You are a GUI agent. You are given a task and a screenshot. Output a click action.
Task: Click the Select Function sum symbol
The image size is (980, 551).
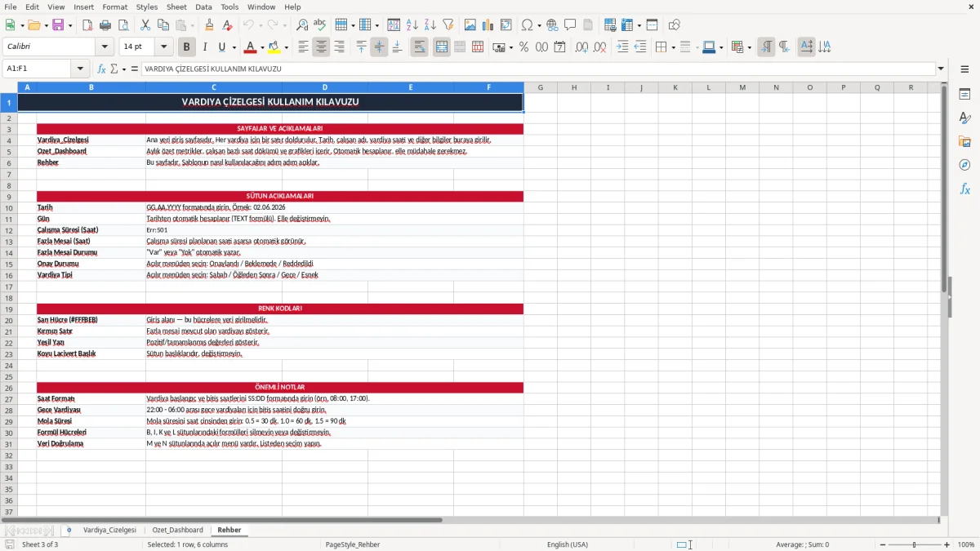click(x=114, y=69)
